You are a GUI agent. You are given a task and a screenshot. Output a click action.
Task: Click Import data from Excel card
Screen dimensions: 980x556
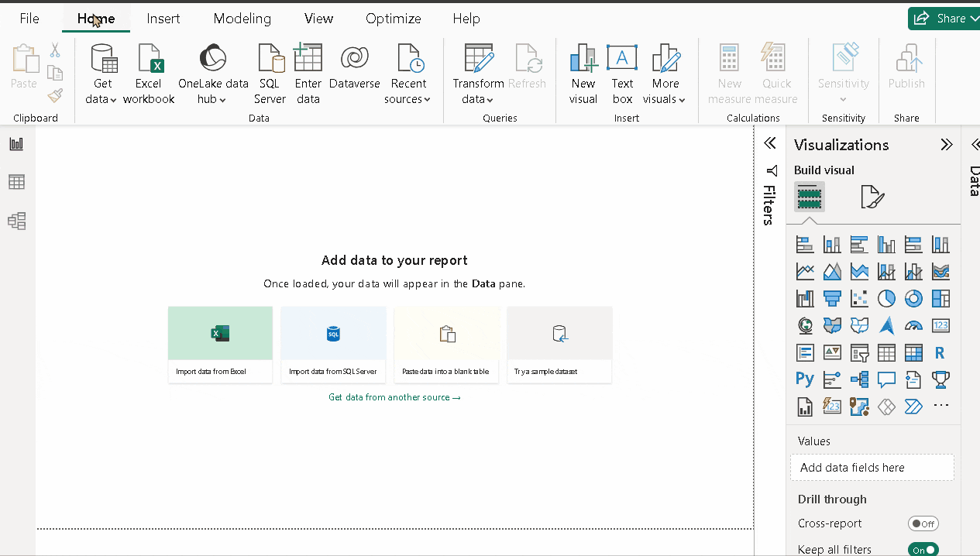click(x=220, y=345)
